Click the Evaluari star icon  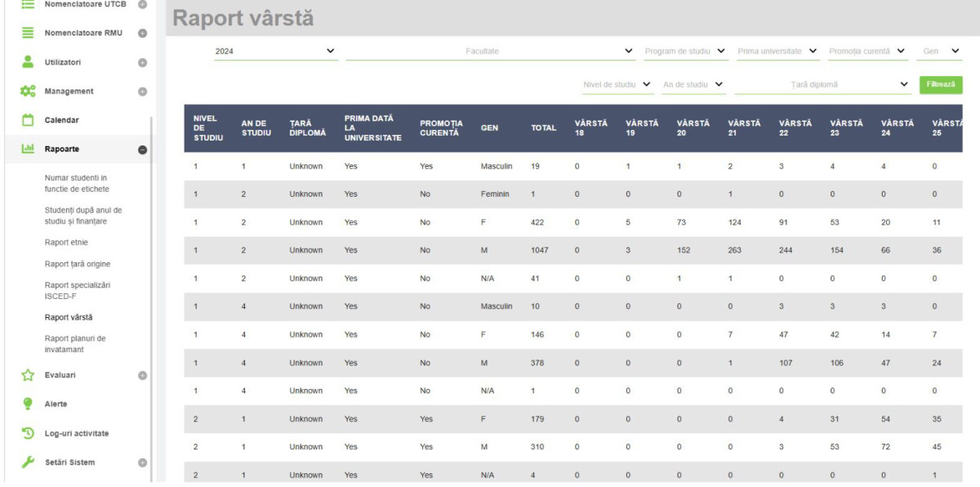28,375
